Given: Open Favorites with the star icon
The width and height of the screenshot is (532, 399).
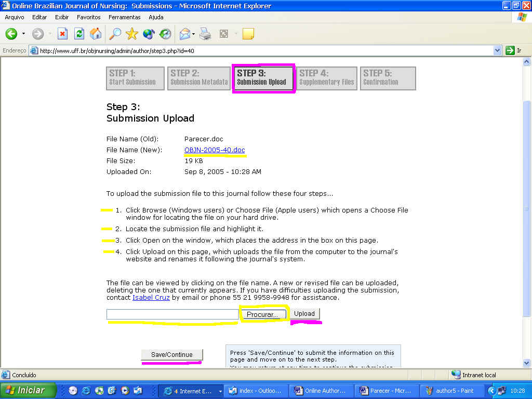Looking at the screenshot, I should 132,34.
